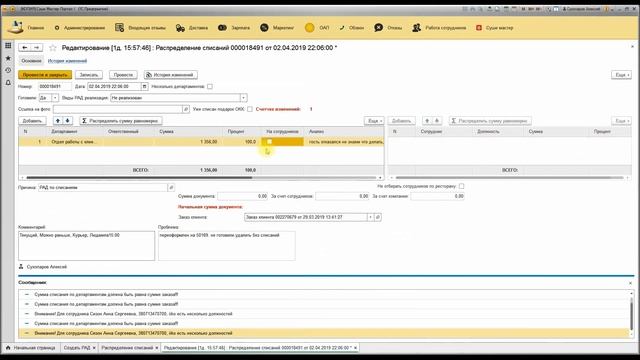Open the ОАП section
640x360 pixels.
tap(317, 28)
